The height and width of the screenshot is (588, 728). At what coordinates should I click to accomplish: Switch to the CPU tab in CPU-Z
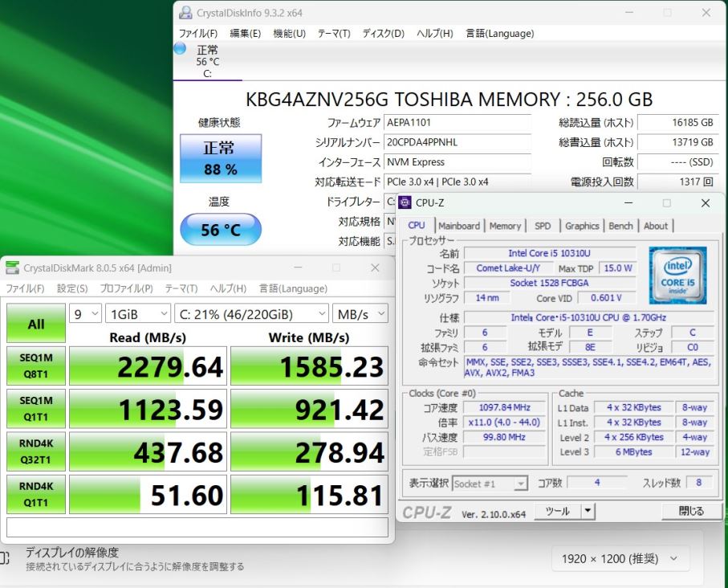[417, 226]
